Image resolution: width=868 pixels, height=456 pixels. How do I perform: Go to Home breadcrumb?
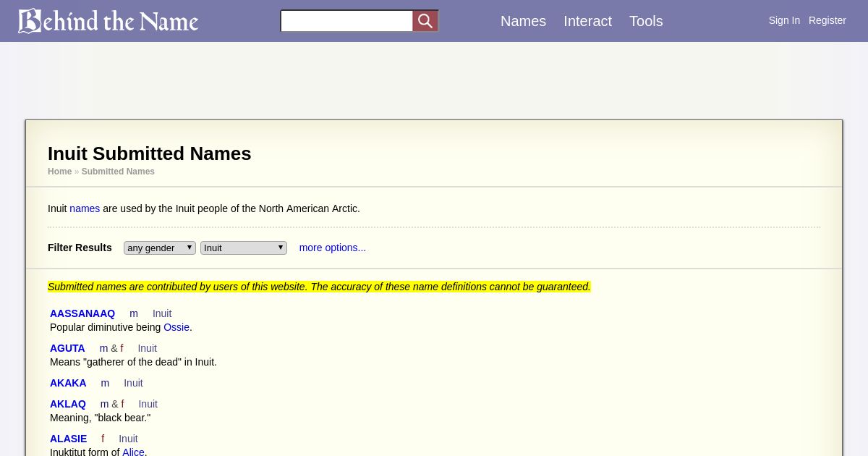59,172
